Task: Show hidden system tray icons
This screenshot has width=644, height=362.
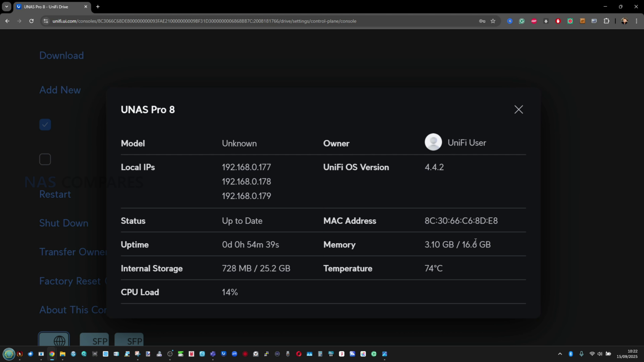Action: point(560,354)
